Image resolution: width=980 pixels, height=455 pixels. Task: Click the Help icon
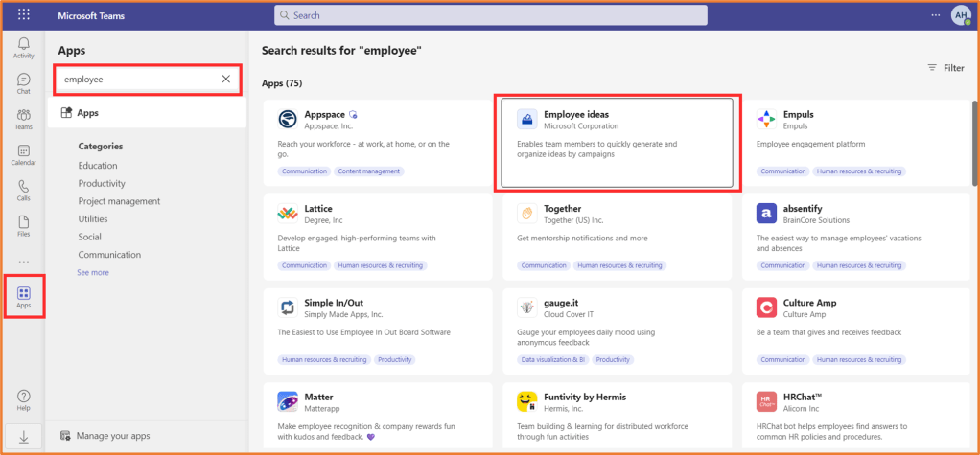click(23, 399)
